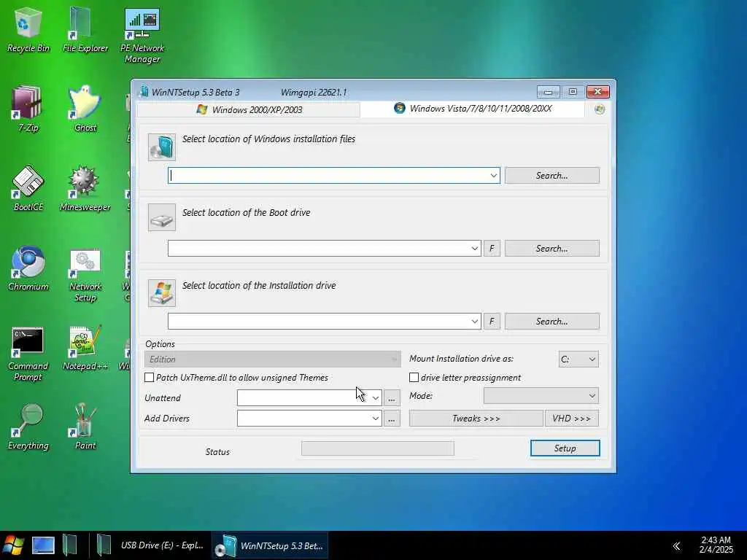Switch to USB Drive (E:) Explorer taskbar item

pos(152,545)
